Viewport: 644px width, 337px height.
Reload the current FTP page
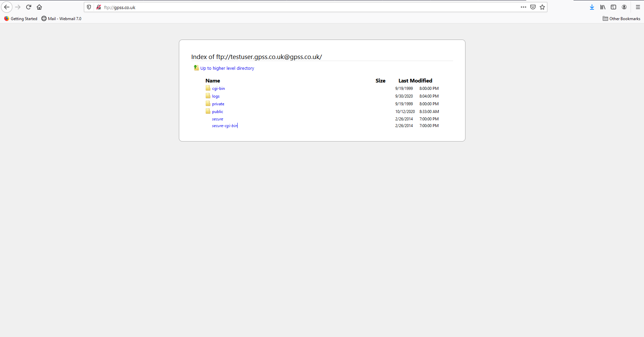coord(29,7)
